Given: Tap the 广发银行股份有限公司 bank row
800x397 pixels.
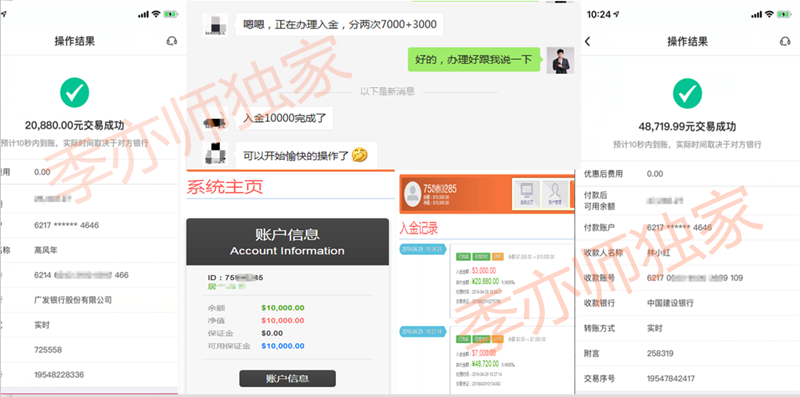Looking at the screenshot, I should 89,300.
